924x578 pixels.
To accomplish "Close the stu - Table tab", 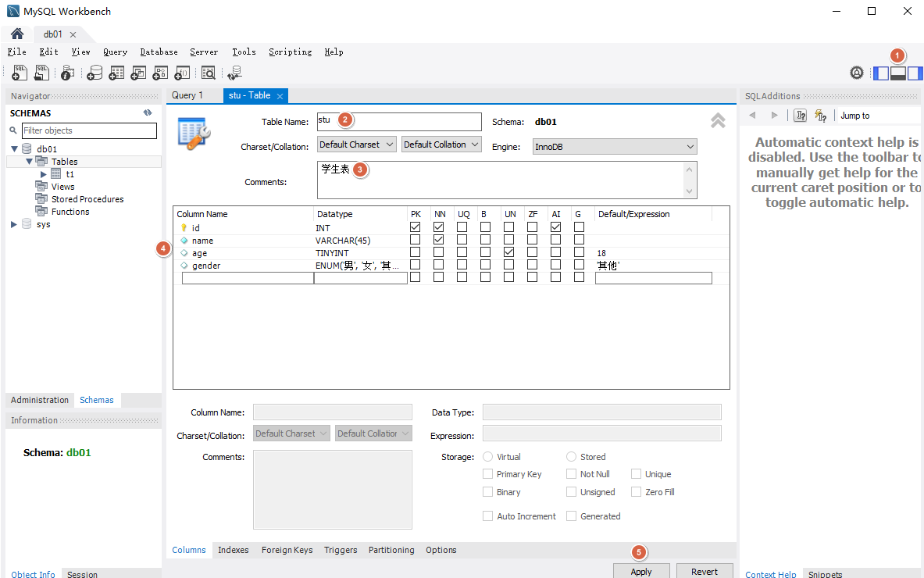I will click(280, 96).
